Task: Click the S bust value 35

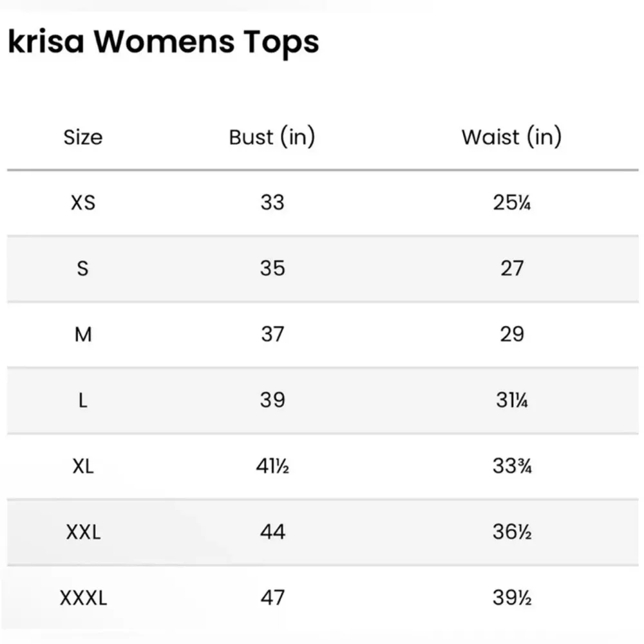Action: [x=272, y=269]
